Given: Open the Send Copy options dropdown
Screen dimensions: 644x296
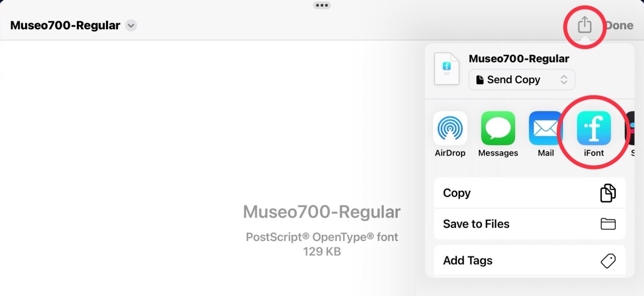Looking at the screenshot, I should tap(565, 80).
